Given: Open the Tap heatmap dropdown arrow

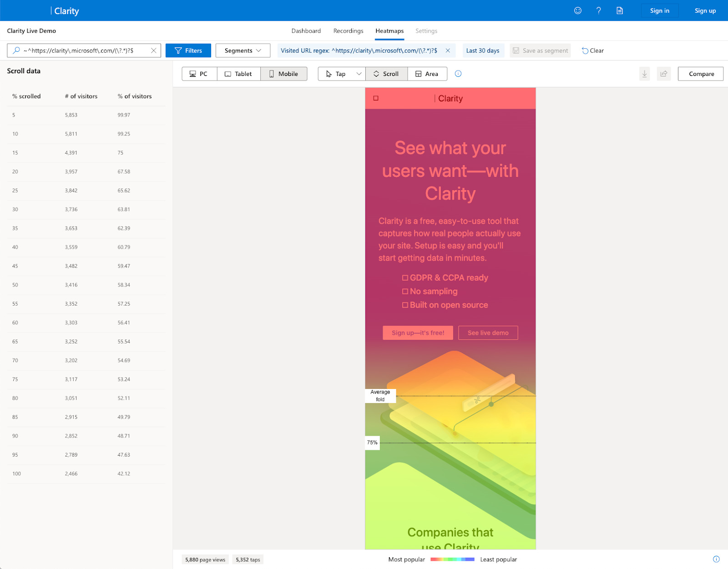Looking at the screenshot, I should (359, 73).
